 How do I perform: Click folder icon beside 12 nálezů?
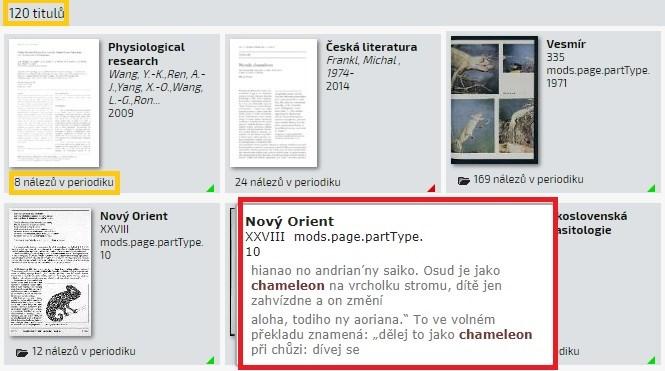point(22,353)
